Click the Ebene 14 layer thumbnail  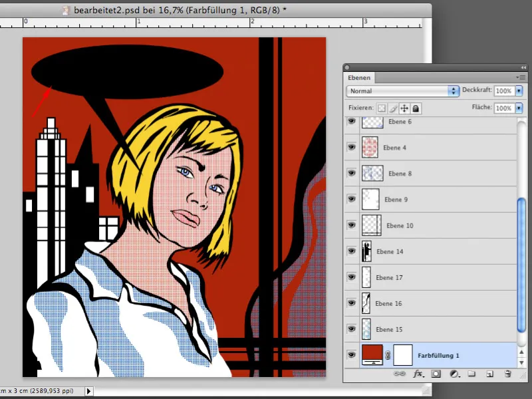[x=366, y=251]
